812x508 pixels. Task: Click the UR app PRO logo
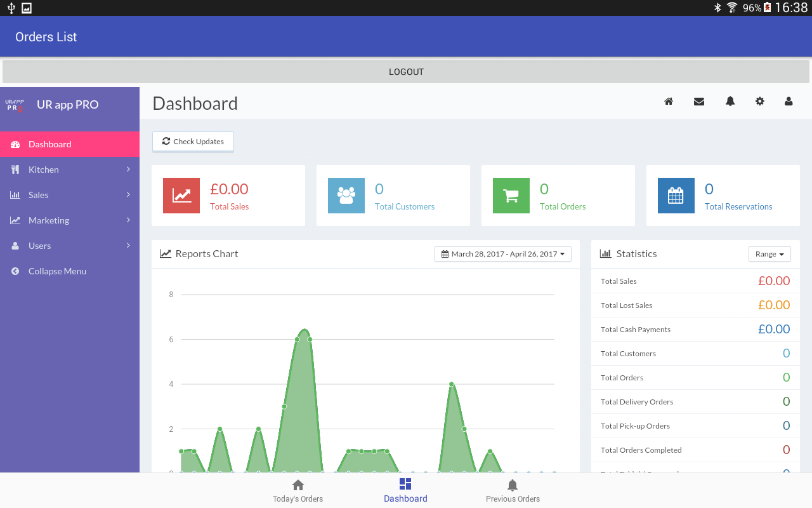point(15,105)
